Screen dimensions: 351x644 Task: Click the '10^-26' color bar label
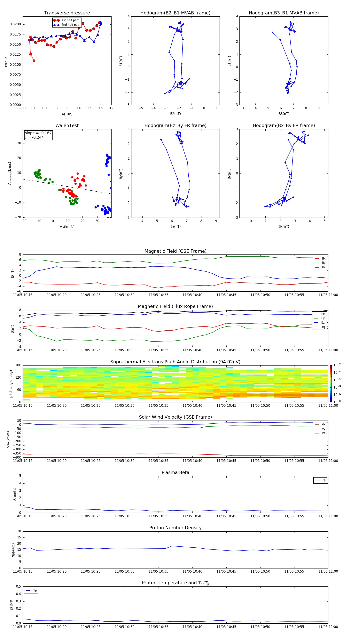(337, 365)
